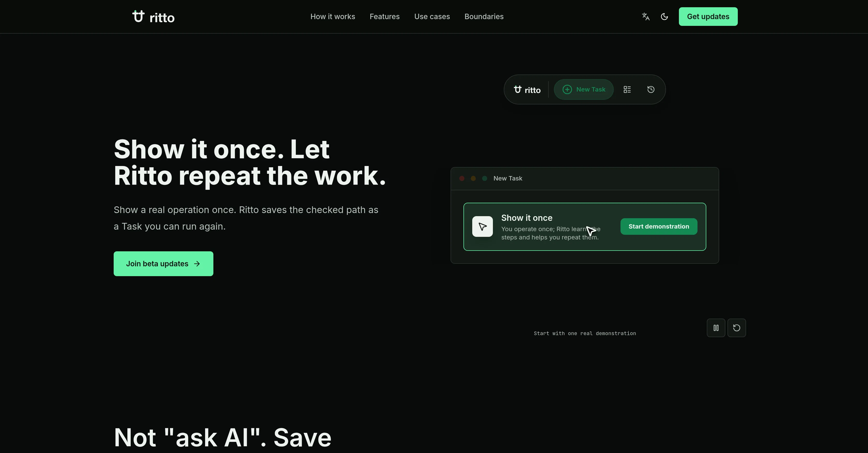Click the plus circle icon in New Task
Image resolution: width=868 pixels, height=453 pixels.
[567, 89]
